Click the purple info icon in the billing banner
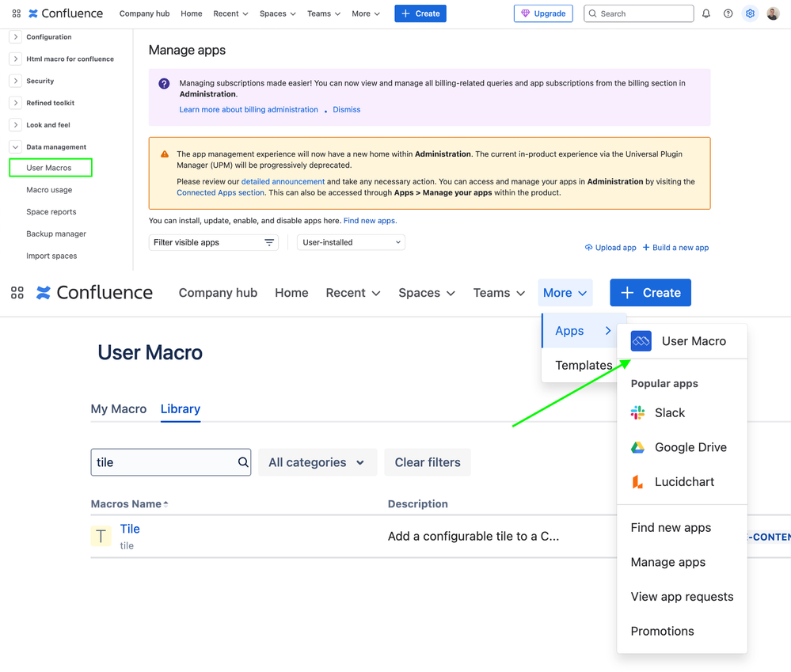This screenshot has height=672, width=791. pos(164,84)
